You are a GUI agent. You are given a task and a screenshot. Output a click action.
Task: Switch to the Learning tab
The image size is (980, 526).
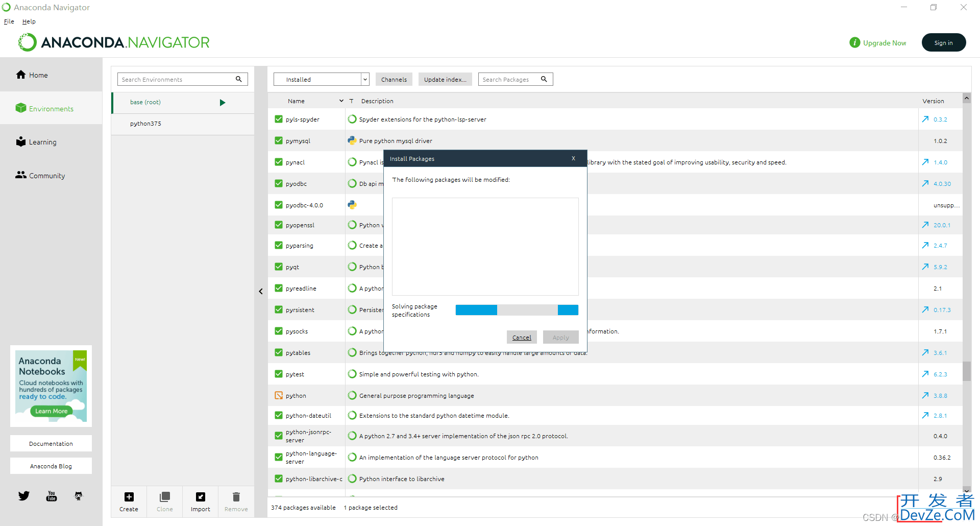[51, 142]
